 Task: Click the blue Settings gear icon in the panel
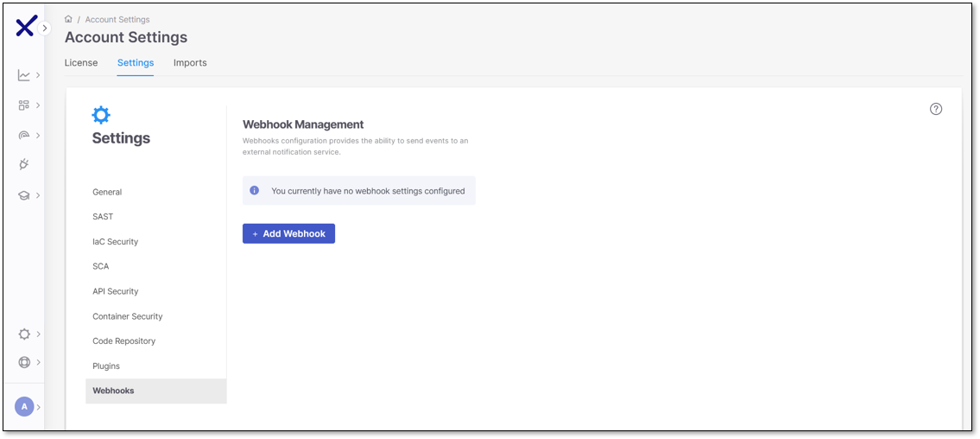tap(101, 115)
